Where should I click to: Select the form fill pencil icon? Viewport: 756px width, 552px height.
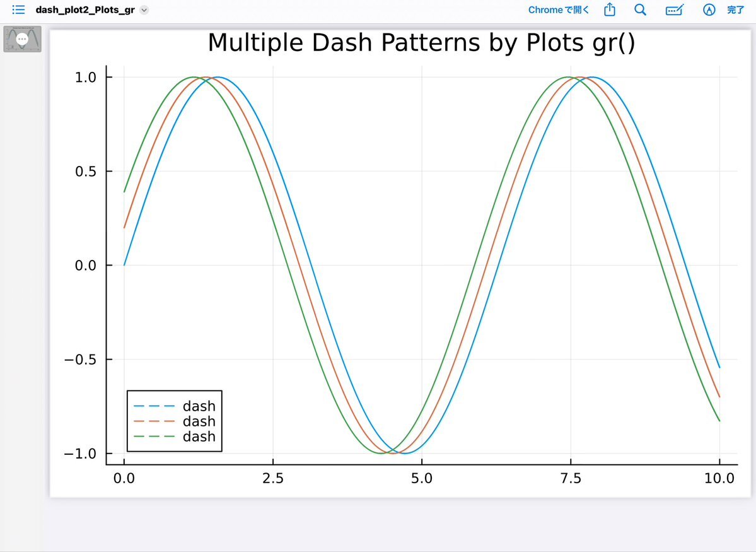coord(675,9)
